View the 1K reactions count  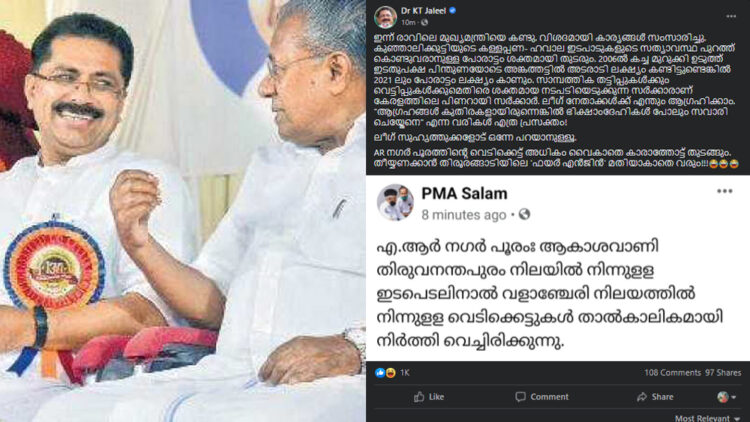405,373
